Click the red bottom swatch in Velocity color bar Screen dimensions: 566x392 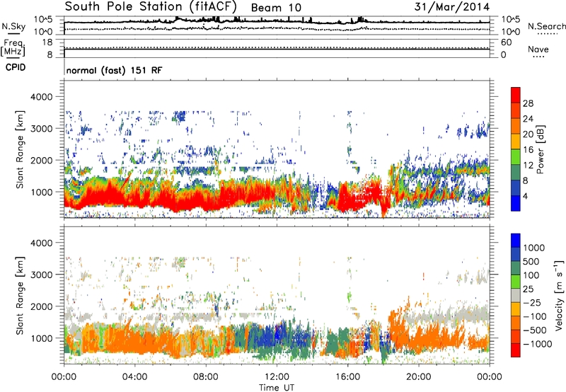[x=516, y=350]
